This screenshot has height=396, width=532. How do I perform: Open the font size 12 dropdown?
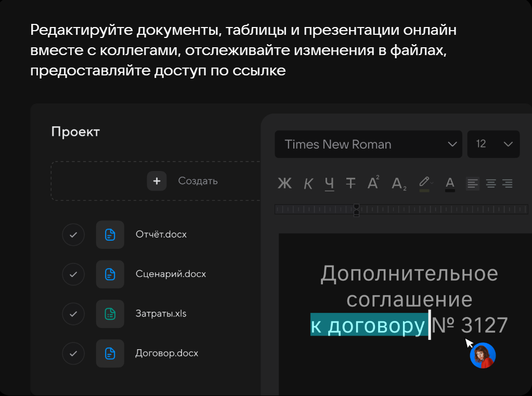coord(494,144)
